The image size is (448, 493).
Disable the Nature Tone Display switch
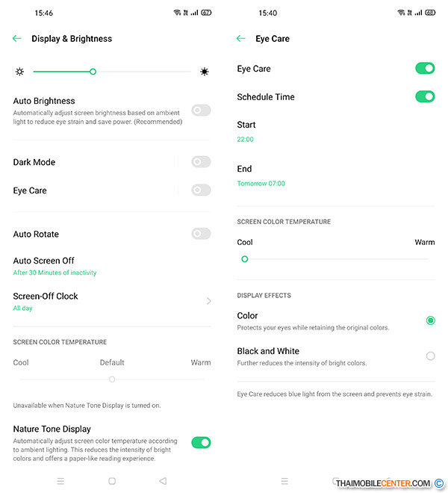point(201,443)
